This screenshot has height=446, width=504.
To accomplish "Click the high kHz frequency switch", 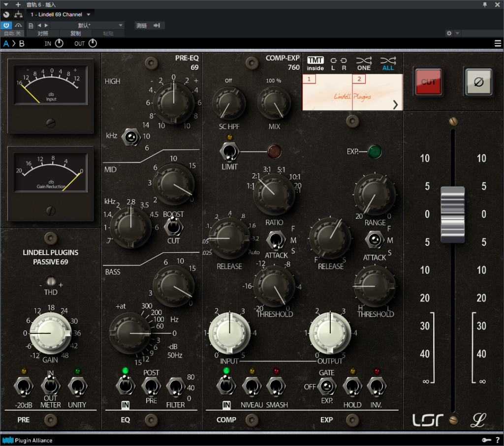I will (x=131, y=137).
